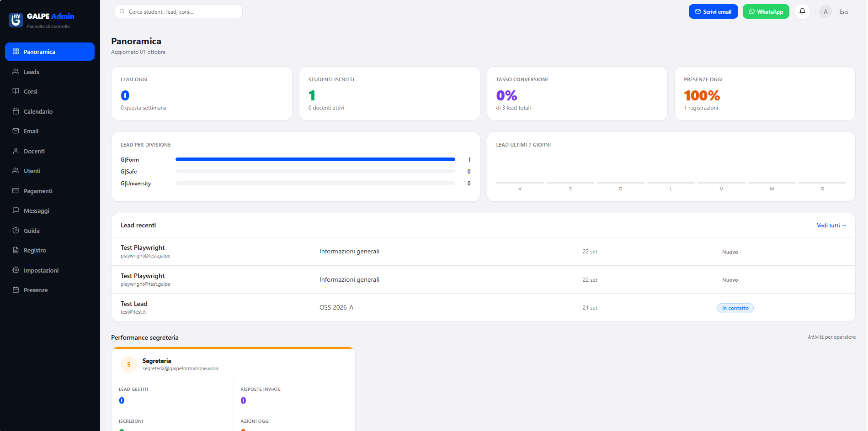Viewport: 868px width, 431px height.
Task: Click the OSS 2026-A course text
Action: pos(336,307)
